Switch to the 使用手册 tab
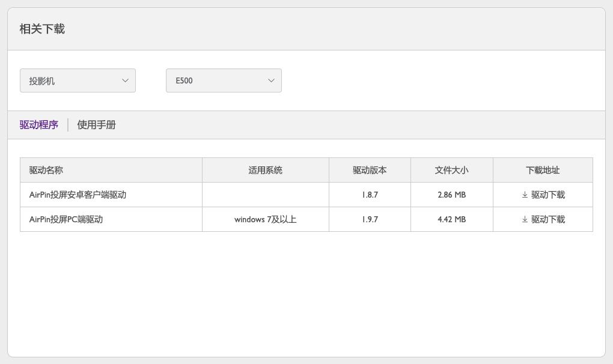Viewport: 613px width, 364px height. (x=96, y=124)
